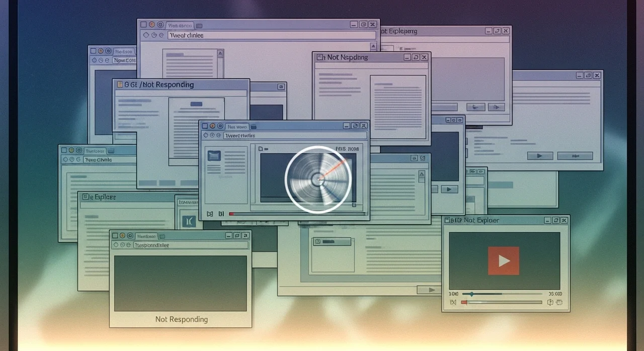The image size is (644, 351).
Task: Click the skip-back icon in the center spinner window
Action: [x=210, y=214]
